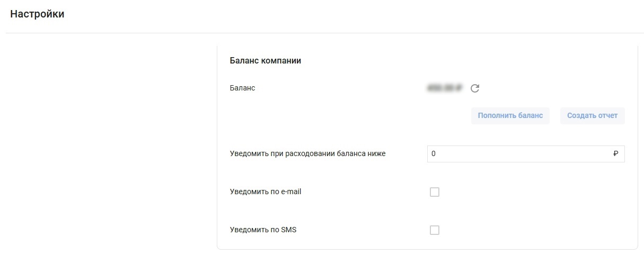
Task: Refresh the company balance with the reload icon
Action: [x=475, y=88]
